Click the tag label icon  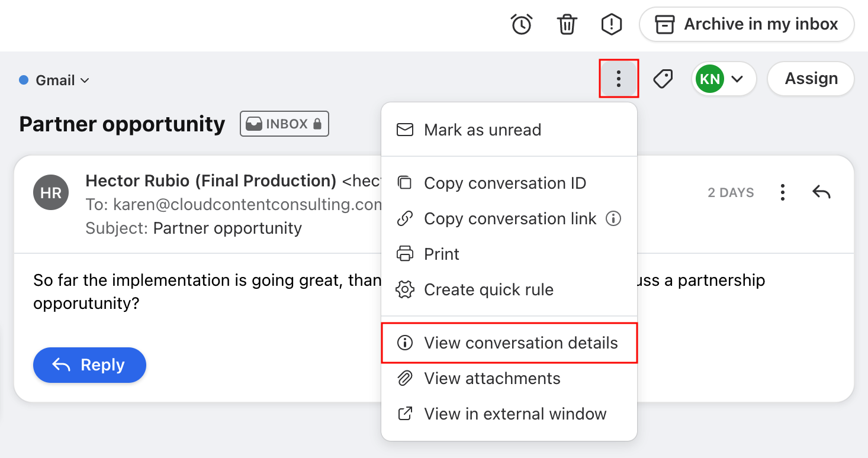pyautogui.click(x=663, y=79)
